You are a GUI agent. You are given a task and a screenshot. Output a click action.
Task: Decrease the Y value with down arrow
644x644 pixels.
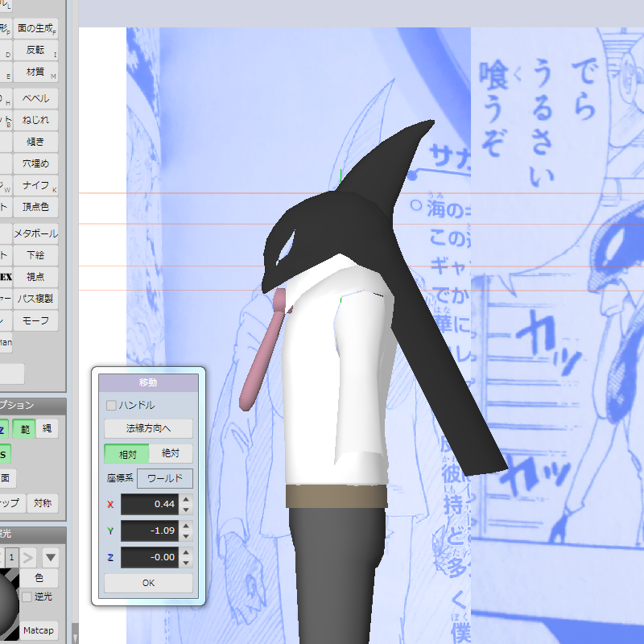pos(186,536)
